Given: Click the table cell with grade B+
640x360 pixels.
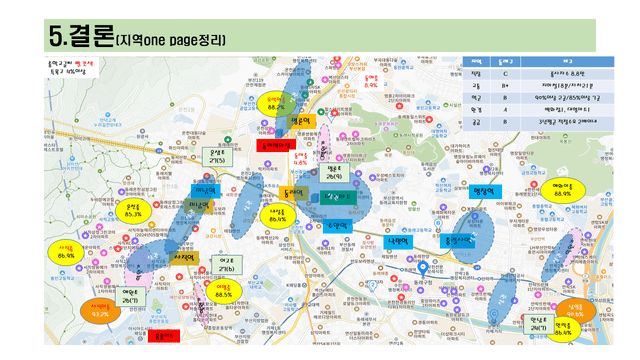Looking at the screenshot, I should [x=505, y=86].
